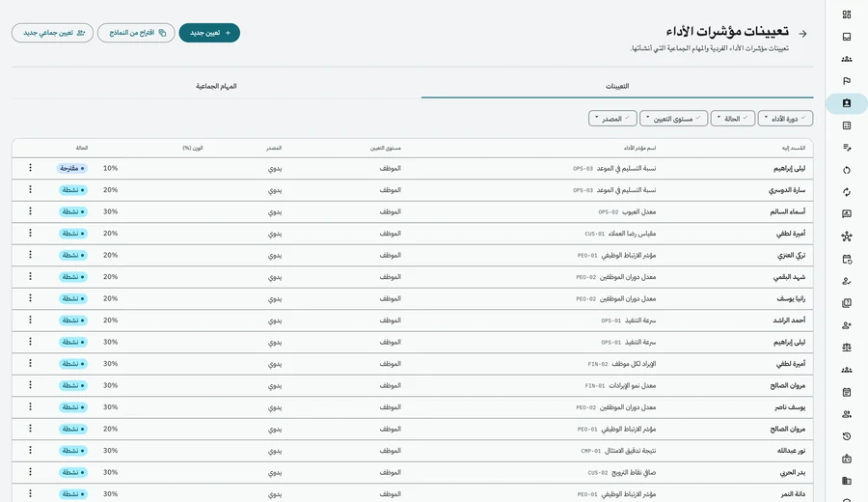Viewport: 868px width, 502px height.
Task: Open the مستوى التعيين filter dropdown
Action: pyautogui.click(x=674, y=119)
